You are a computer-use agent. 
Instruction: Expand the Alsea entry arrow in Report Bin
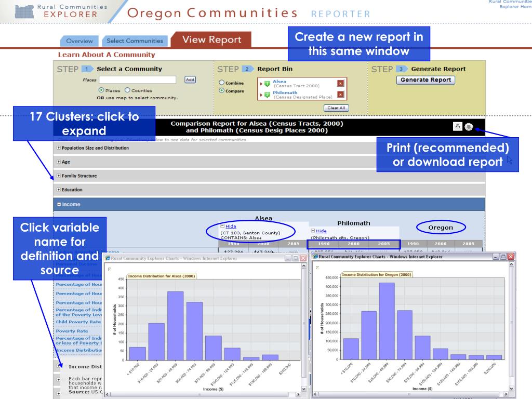point(261,84)
